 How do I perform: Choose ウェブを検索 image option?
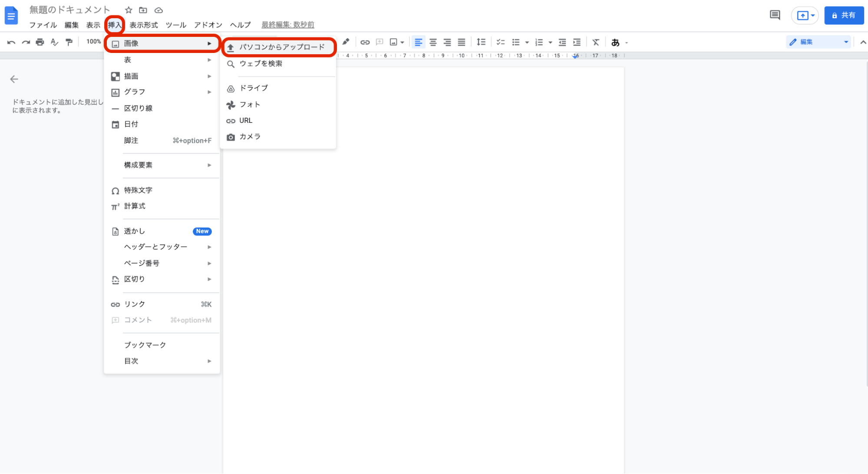(278, 64)
